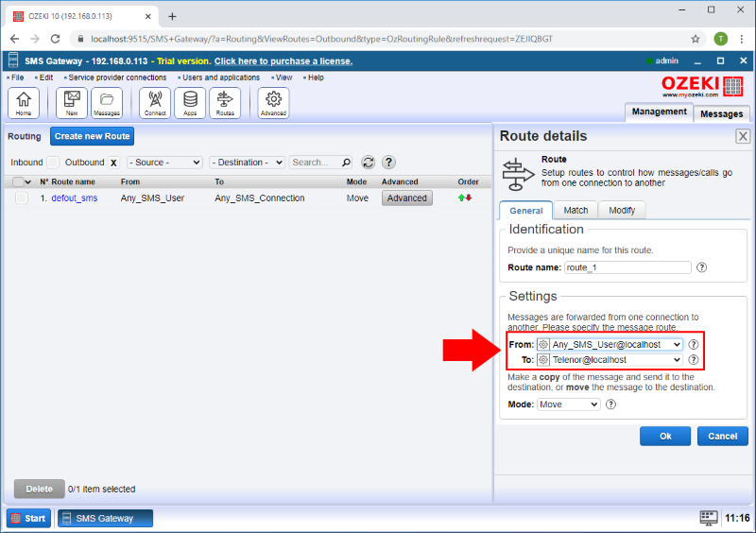The image size is (756, 533).
Task: Click the Create new Route button
Action: [x=92, y=136]
